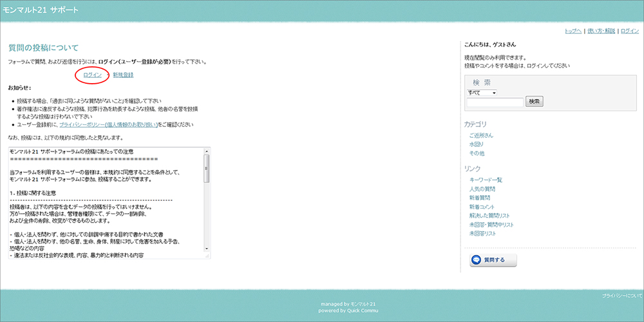This screenshot has height=322, width=644.
Task: Select the ご近所さん category
Action: (x=481, y=135)
